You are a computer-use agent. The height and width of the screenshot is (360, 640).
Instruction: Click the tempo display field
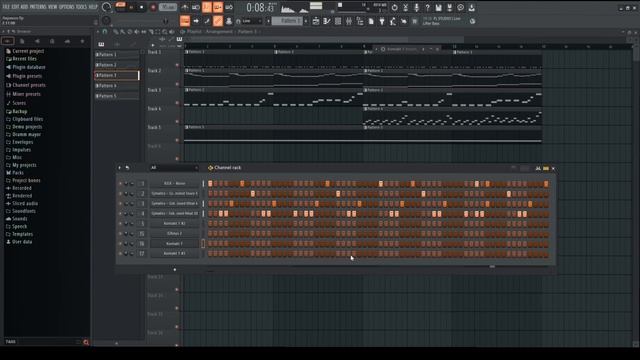(168, 7)
